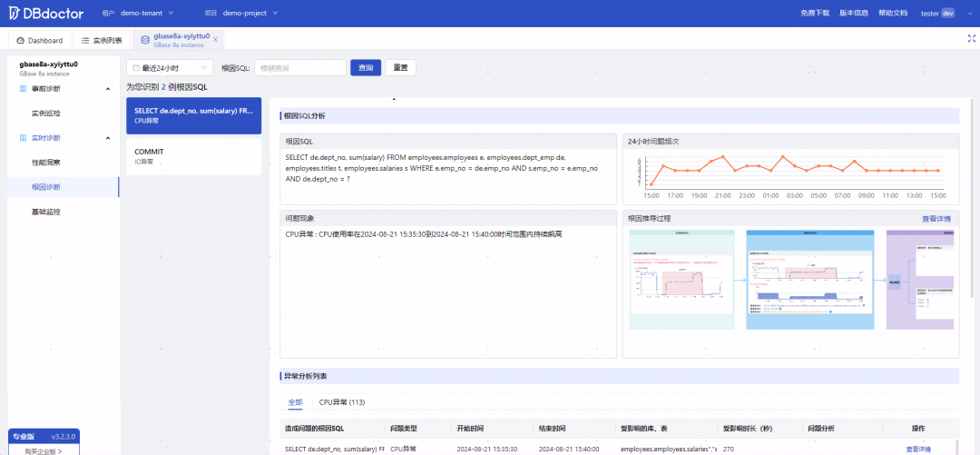Open the demo-tenant dropdown
980x455 pixels.
[147, 13]
